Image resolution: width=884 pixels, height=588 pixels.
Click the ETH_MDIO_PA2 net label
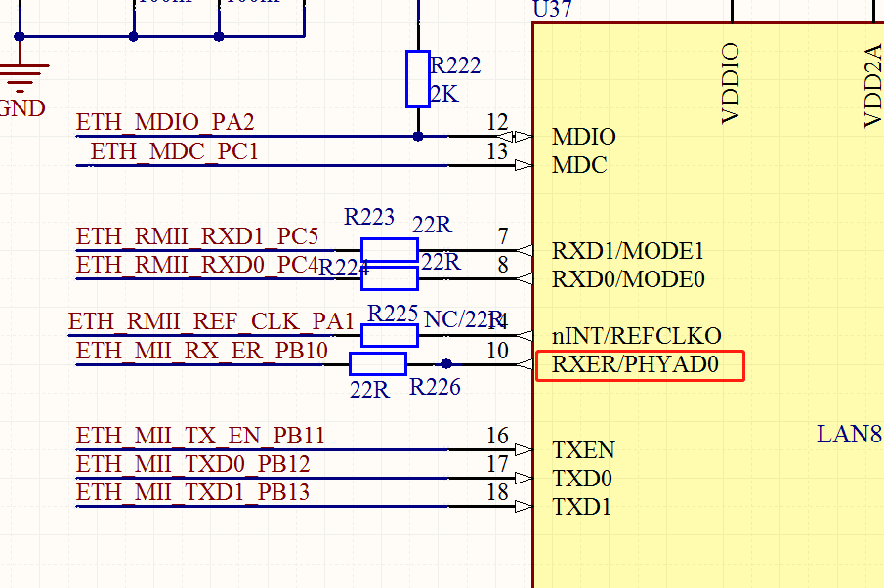pyautogui.click(x=166, y=122)
